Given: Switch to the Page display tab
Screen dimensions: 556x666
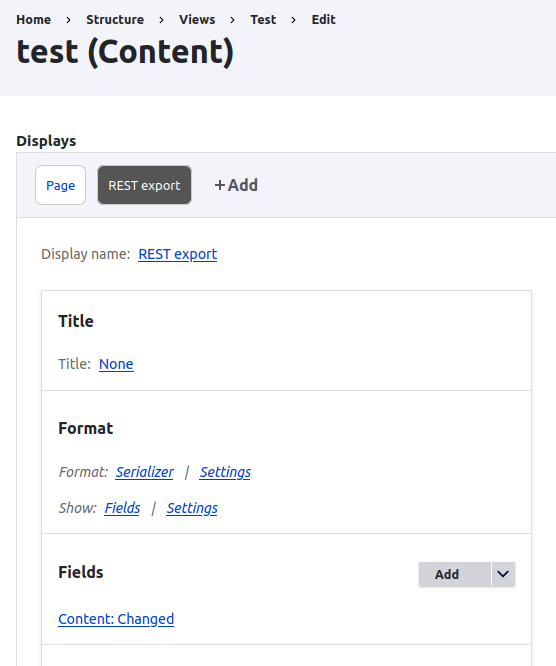Looking at the screenshot, I should tap(61, 185).
